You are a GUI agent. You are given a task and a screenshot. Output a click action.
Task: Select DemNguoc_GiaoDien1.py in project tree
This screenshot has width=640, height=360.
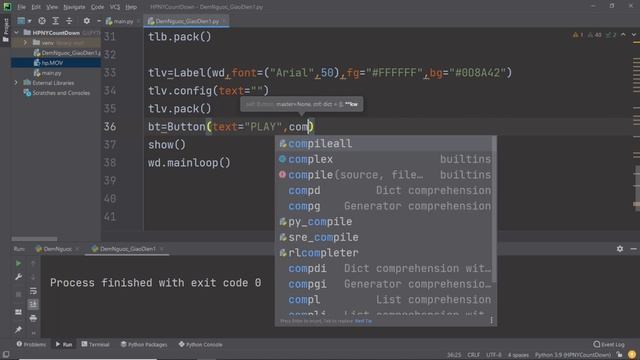coord(67,53)
